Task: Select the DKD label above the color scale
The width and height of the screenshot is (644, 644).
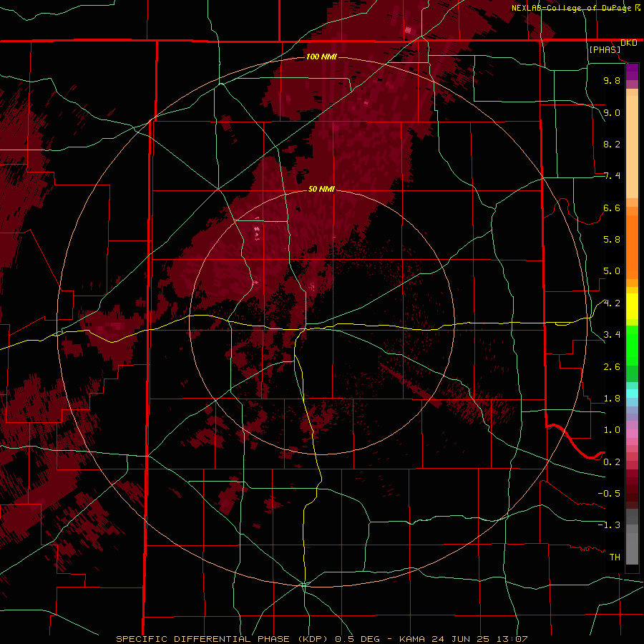Action: click(x=629, y=43)
